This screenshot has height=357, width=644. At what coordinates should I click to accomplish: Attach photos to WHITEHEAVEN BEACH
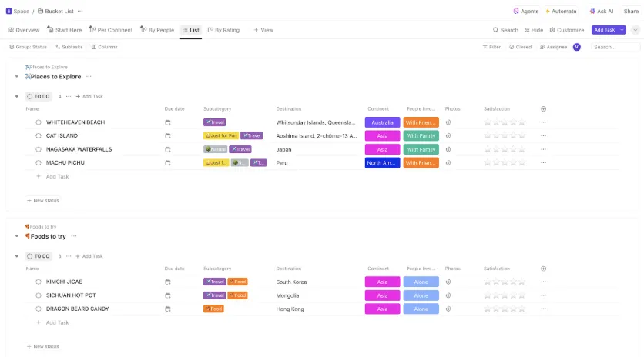448,122
